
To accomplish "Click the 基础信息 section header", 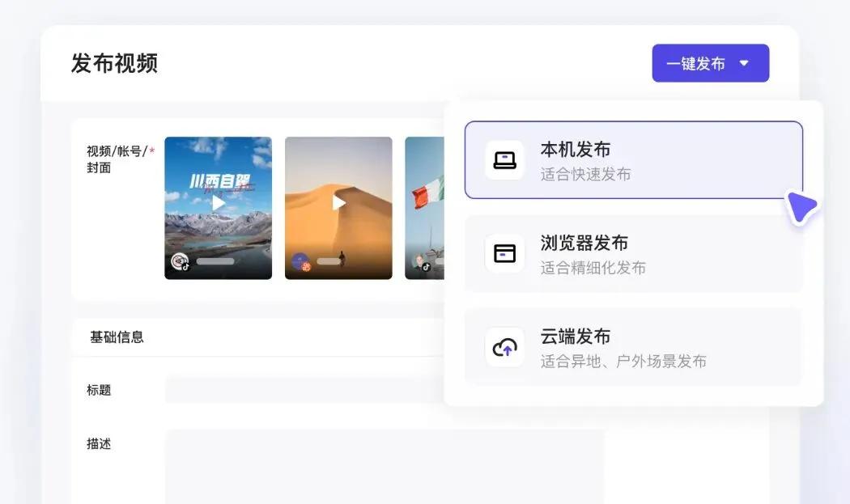I will (117, 337).
